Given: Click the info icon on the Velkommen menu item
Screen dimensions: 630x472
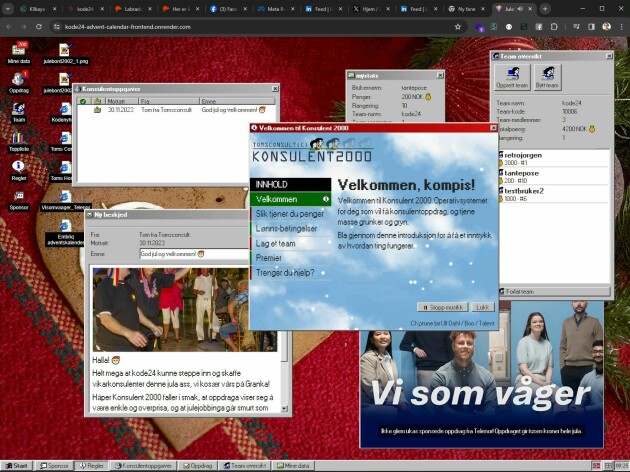Looking at the screenshot, I should 326,199.
